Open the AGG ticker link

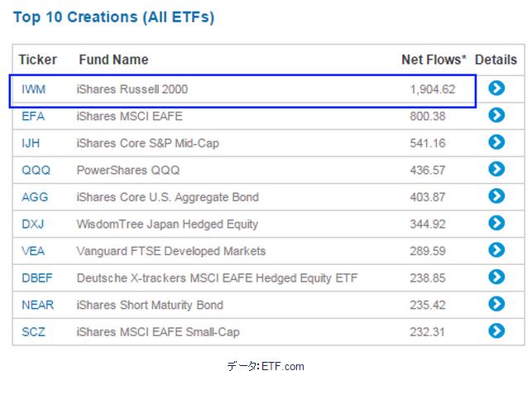pos(35,197)
